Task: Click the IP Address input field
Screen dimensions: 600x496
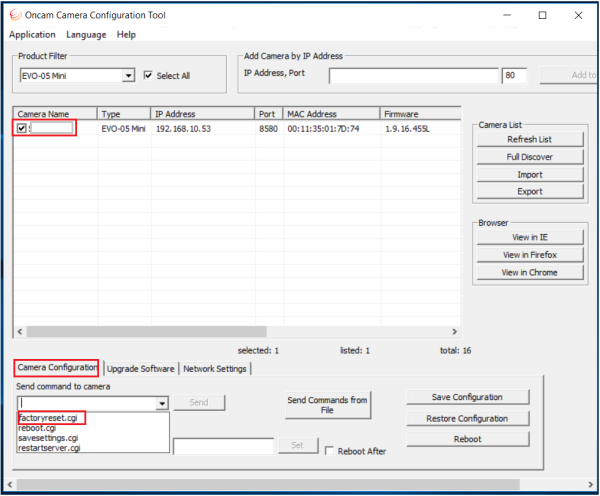Action: (x=414, y=76)
